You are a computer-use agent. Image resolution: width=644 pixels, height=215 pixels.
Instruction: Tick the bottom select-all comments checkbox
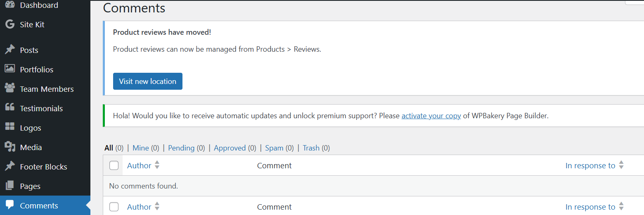pyautogui.click(x=114, y=207)
